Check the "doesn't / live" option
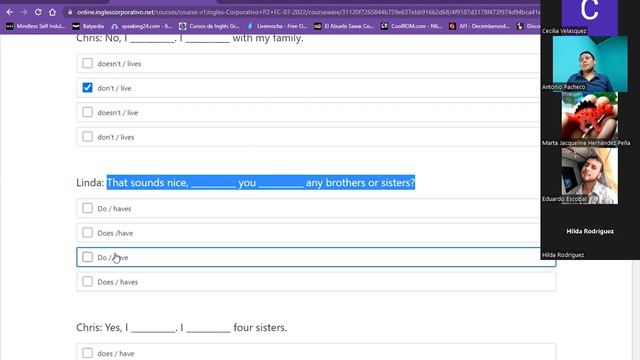 pos(87,112)
